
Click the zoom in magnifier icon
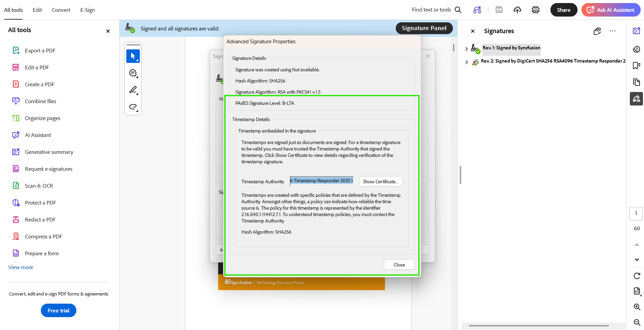(x=637, y=307)
